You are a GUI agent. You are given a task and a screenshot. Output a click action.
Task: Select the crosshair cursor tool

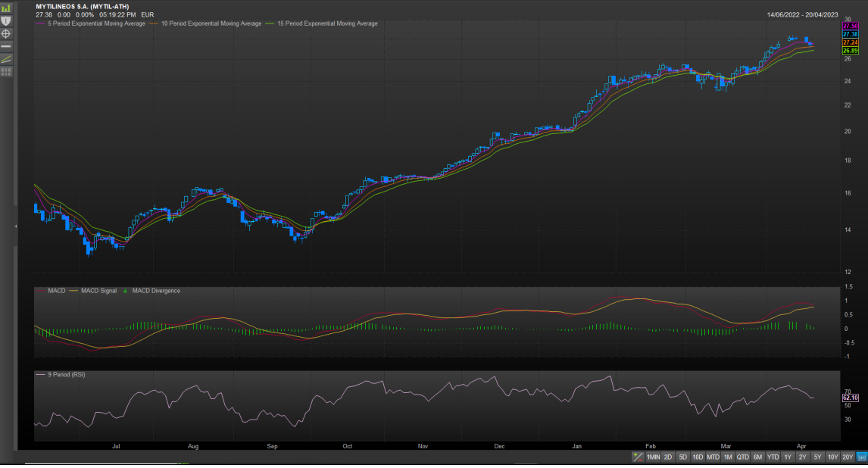pos(6,33)
